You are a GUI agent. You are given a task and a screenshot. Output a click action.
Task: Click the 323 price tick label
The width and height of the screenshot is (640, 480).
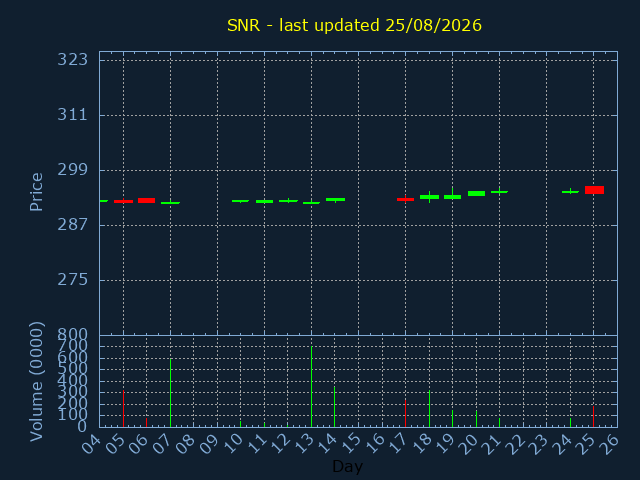click(73, 60)
